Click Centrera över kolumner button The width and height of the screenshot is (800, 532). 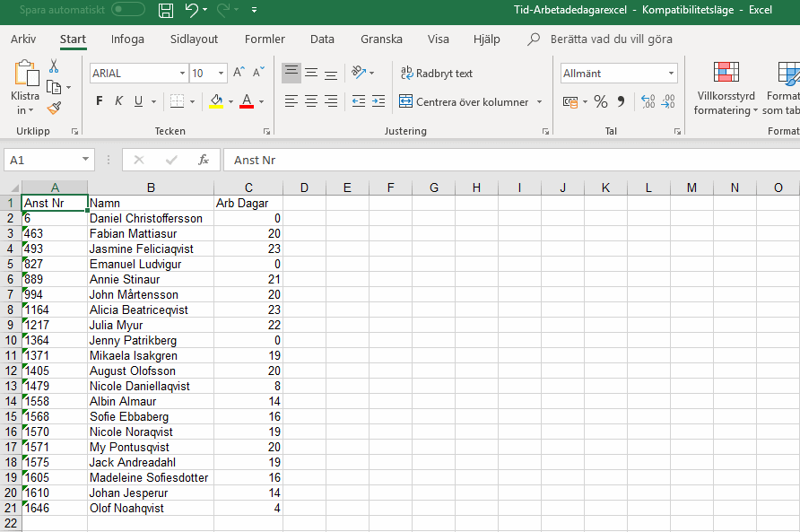[465, 101]
